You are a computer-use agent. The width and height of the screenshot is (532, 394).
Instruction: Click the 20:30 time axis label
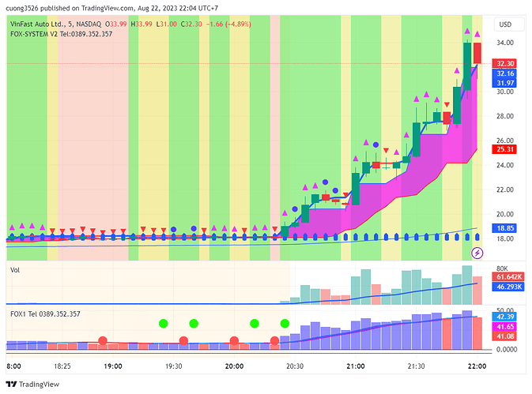tap(295, 366)
